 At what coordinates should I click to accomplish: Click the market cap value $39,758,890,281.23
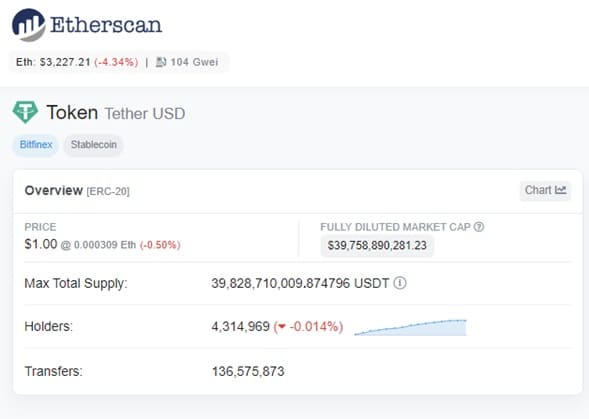377,246
